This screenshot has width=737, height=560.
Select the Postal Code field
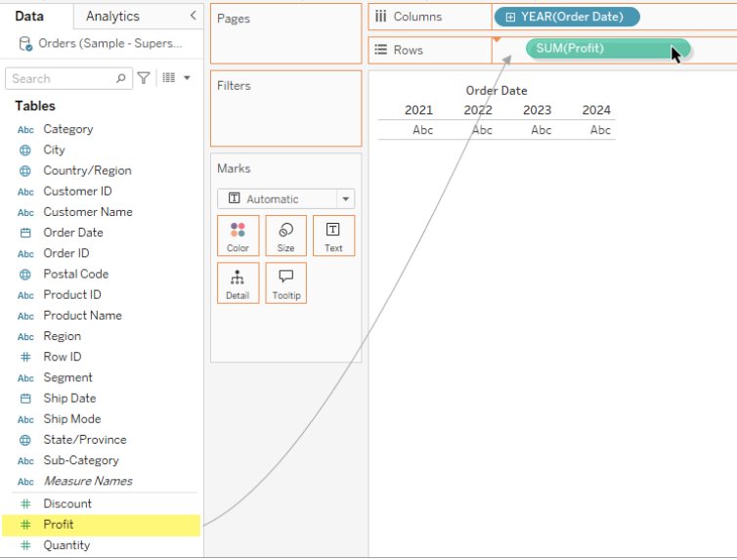75,274
